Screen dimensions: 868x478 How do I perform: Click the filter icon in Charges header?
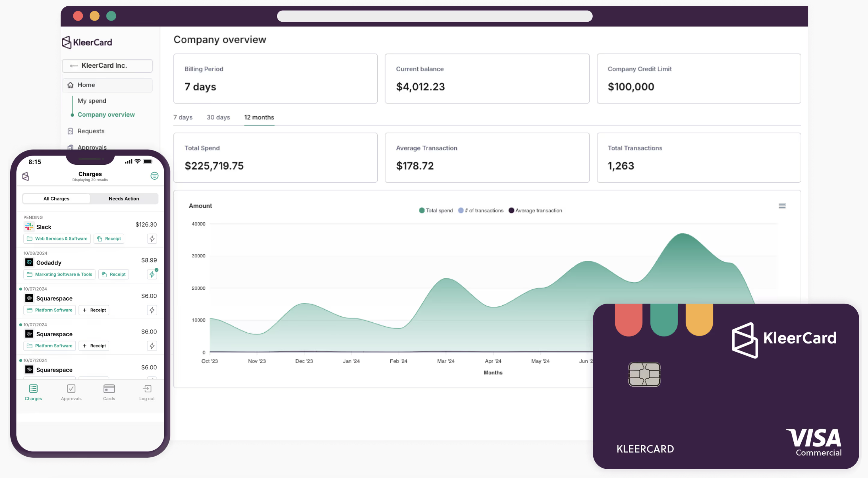(x=154, y=176)
